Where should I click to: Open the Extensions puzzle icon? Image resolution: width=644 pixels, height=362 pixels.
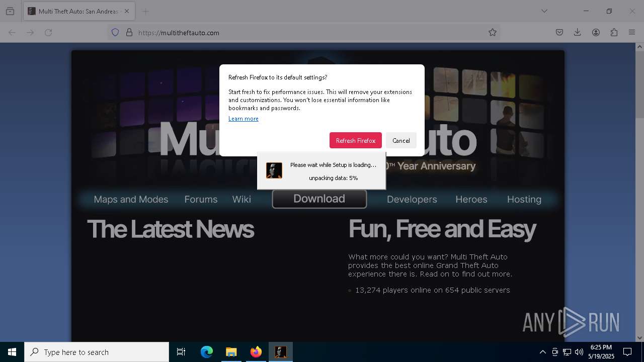click(x=614, y=32)
